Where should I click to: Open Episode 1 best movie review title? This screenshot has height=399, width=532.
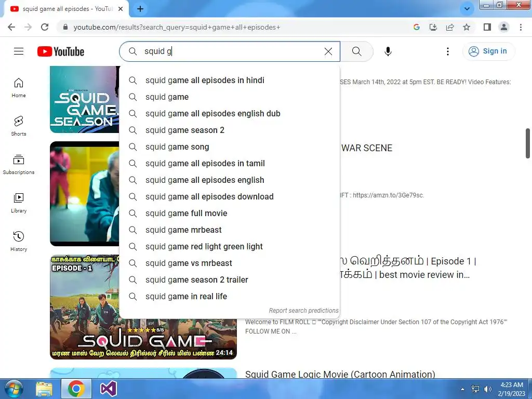click(408, 268)
